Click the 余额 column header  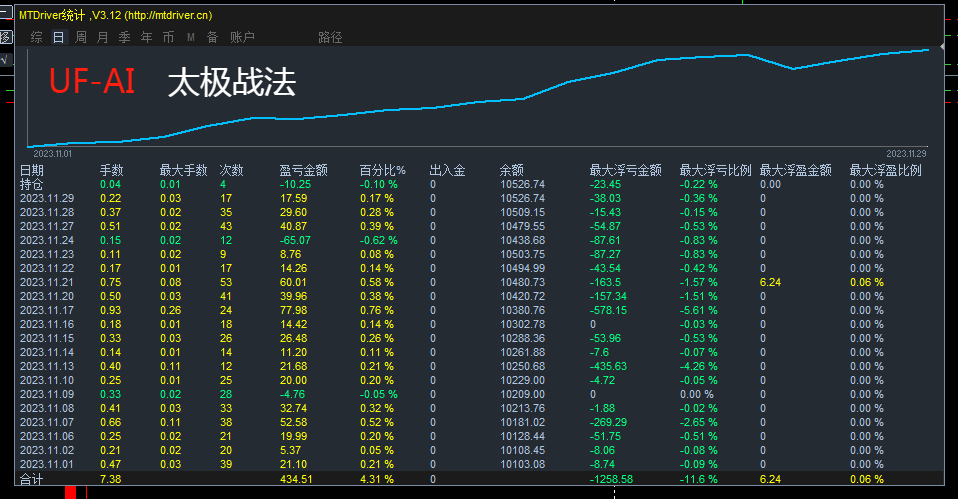(x=511, y=170)
